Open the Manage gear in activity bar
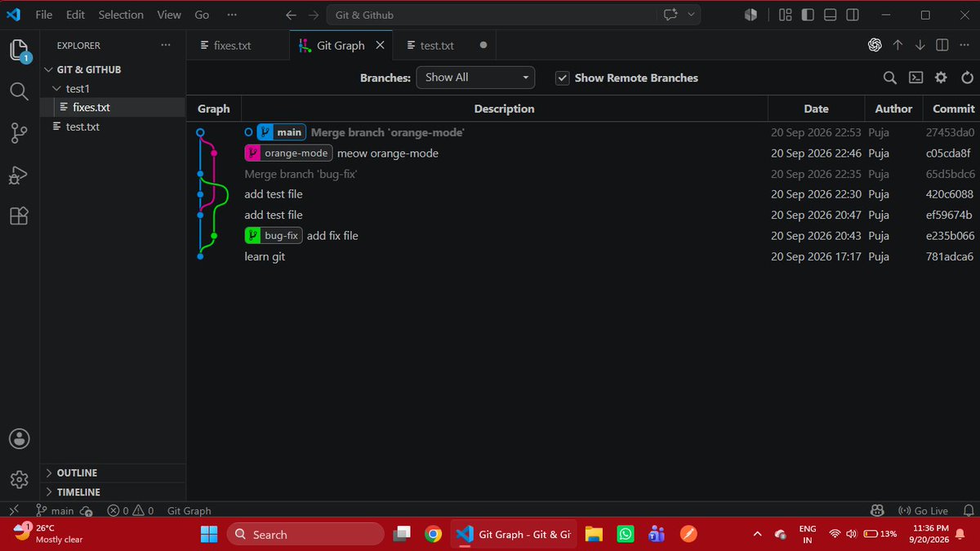The image size is (980, 551). (x=20, y=478)
